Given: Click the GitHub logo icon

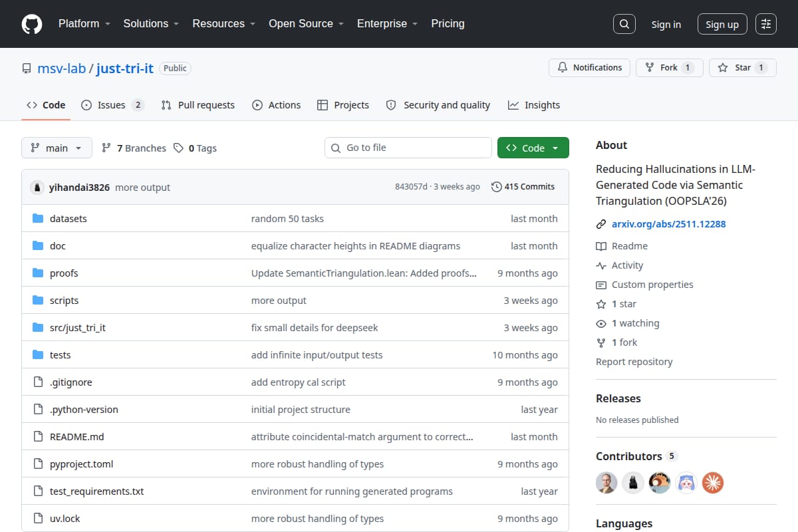Looking at the screenshot, I should [32, 24].
